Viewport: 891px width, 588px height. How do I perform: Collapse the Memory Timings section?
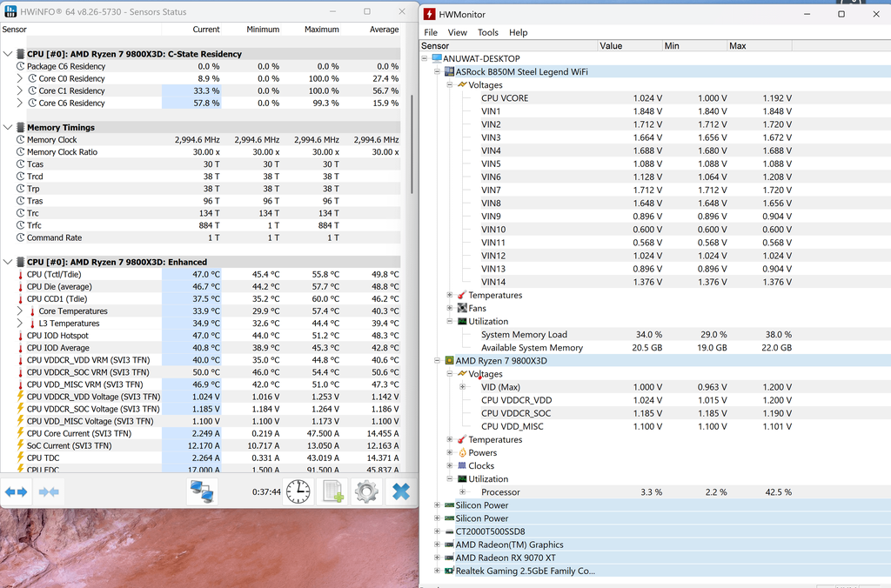coord(8,128)
